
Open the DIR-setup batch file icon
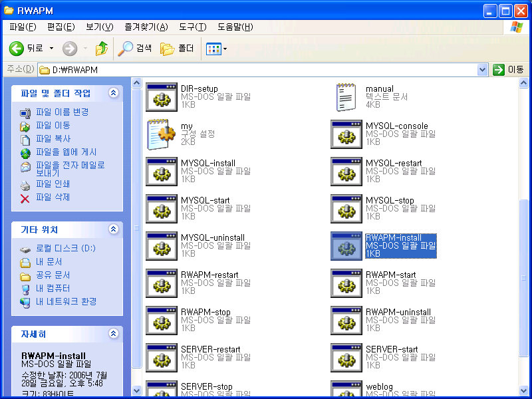coord(162,97)
